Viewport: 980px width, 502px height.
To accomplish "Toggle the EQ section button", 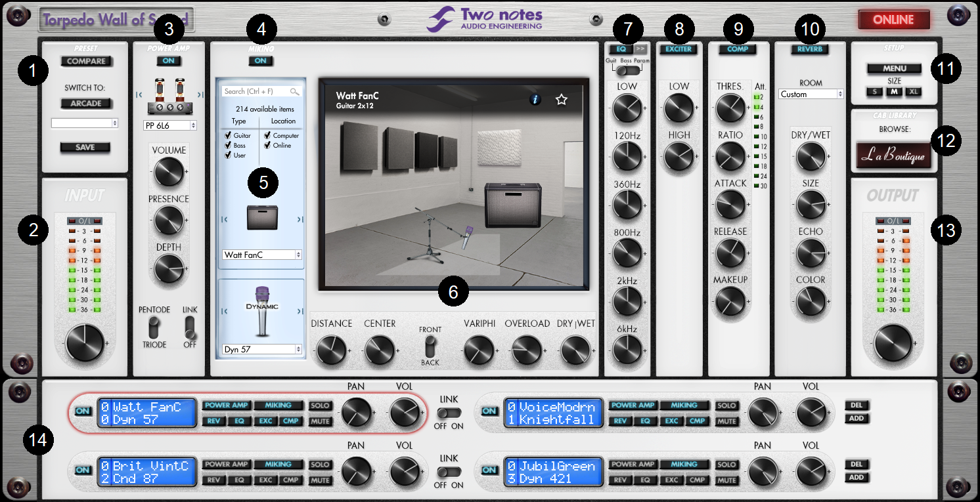I will [x=621, y=49].
